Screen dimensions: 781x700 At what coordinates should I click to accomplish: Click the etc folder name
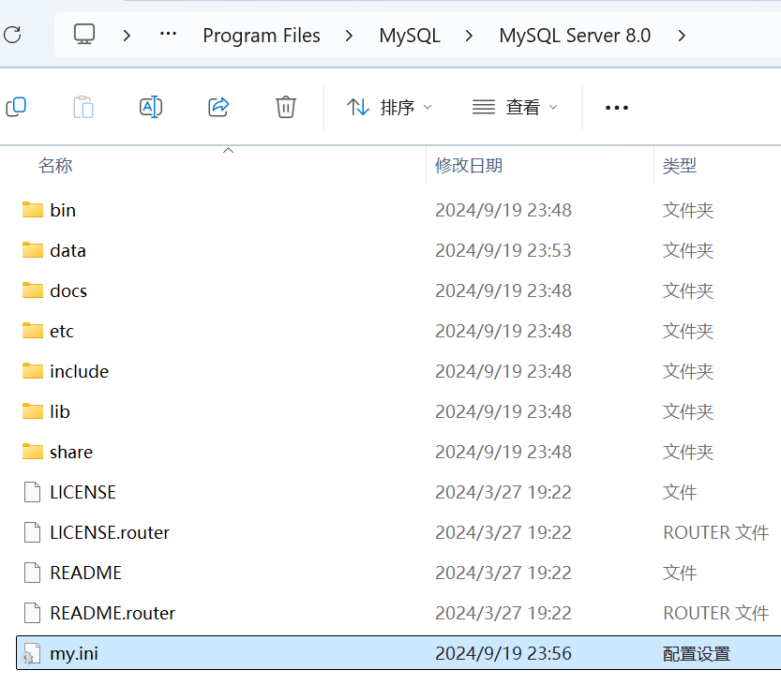pyautogui.click(x=62, y=331)
